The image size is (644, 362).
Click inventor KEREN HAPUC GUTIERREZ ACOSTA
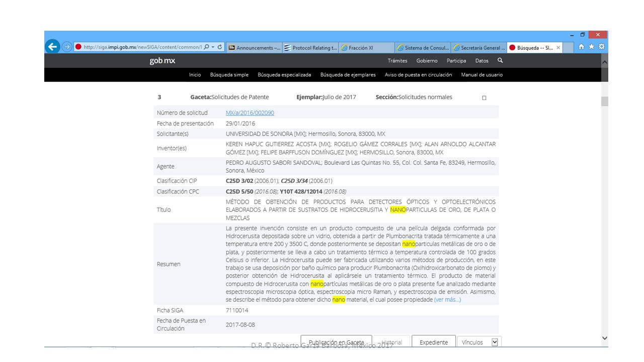(272, 144)
